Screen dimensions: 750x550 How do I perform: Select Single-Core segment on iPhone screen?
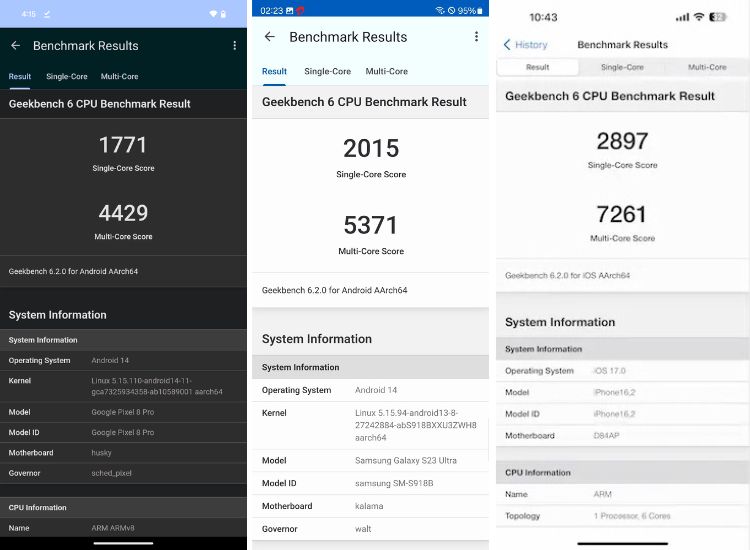[622, 67]
